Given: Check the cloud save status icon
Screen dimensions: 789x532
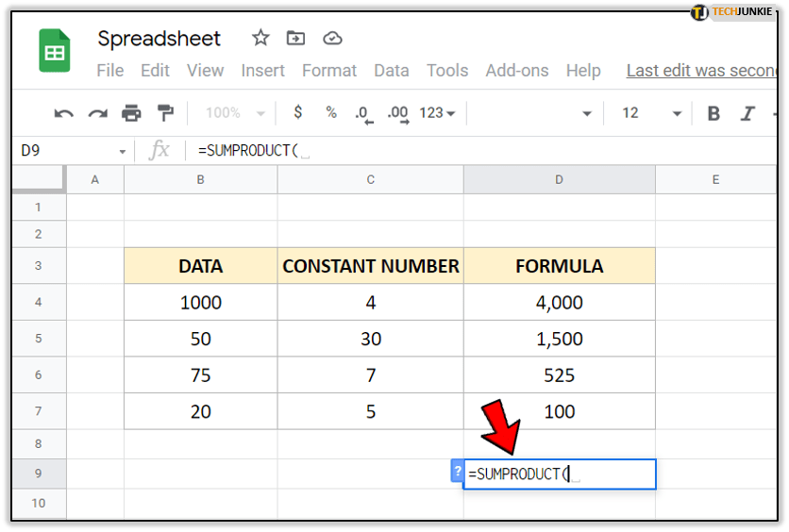Looking at the screenshot, I should (332, 38).
